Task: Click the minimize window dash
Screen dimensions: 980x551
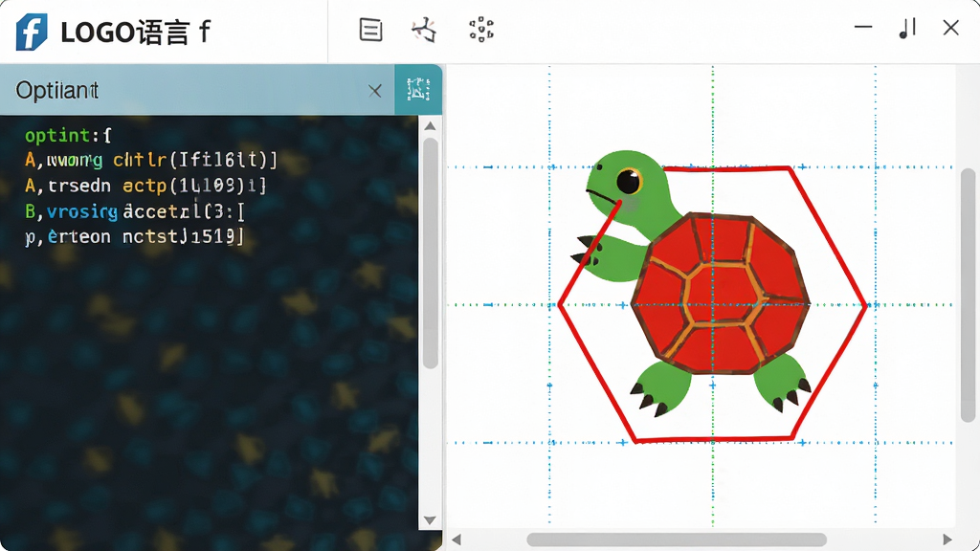Action: tap(863, 27)
